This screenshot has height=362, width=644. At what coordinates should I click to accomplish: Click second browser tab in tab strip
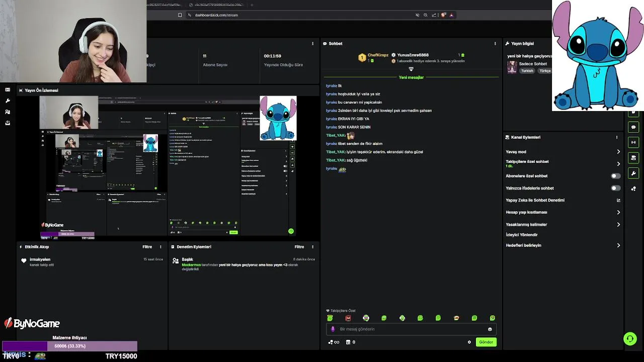click(x=215, y=5)
